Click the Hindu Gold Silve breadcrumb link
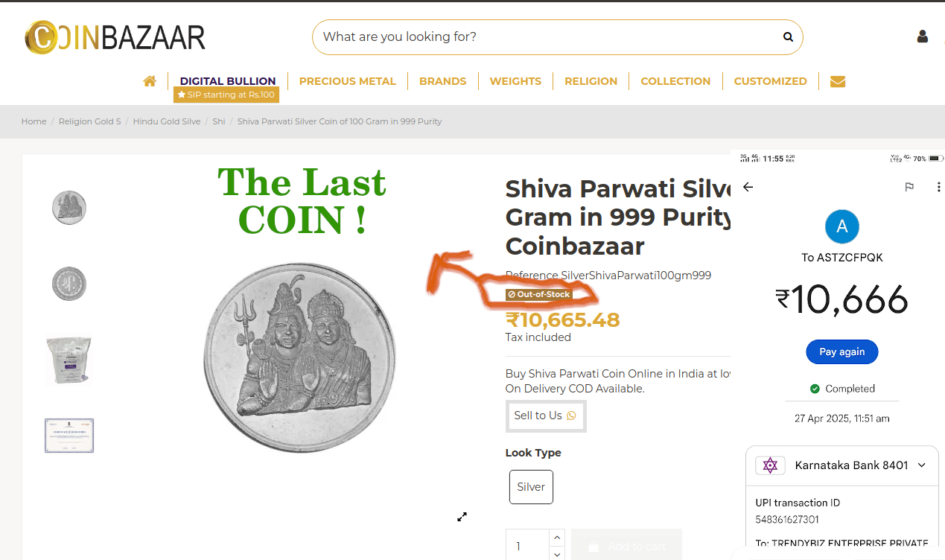The image size is (945, 560). pos(167,121)
